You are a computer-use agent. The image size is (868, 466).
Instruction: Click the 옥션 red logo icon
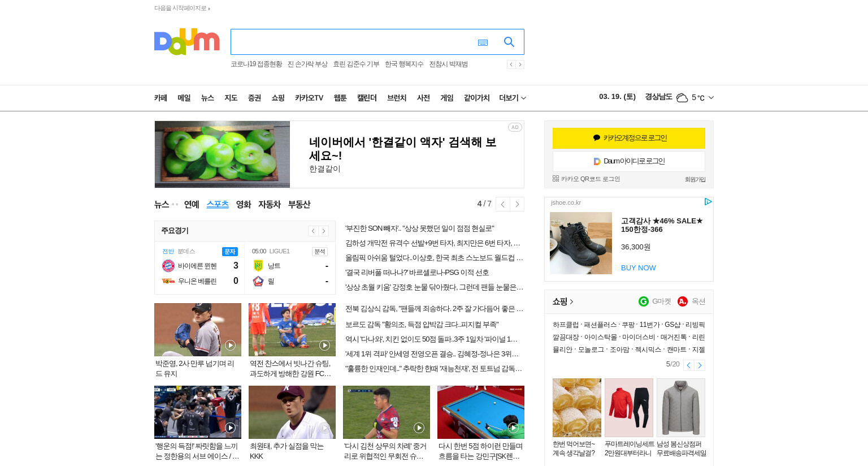pos(683,301)
